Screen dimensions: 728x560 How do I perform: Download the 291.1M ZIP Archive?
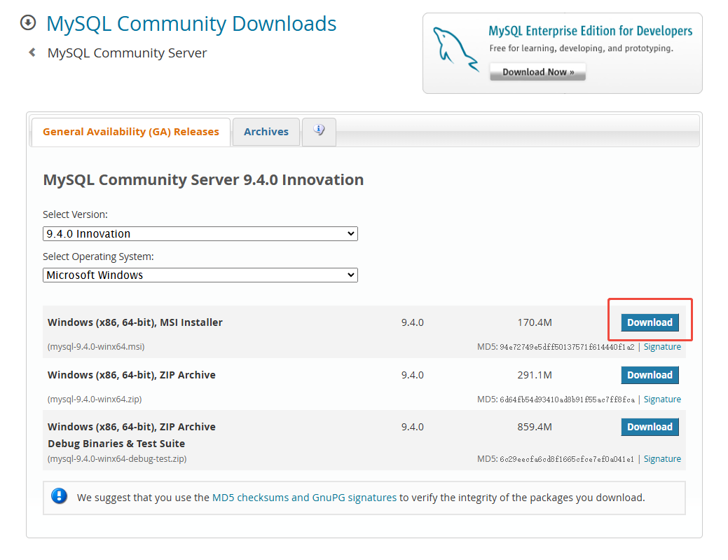click(x=650, y=375)
